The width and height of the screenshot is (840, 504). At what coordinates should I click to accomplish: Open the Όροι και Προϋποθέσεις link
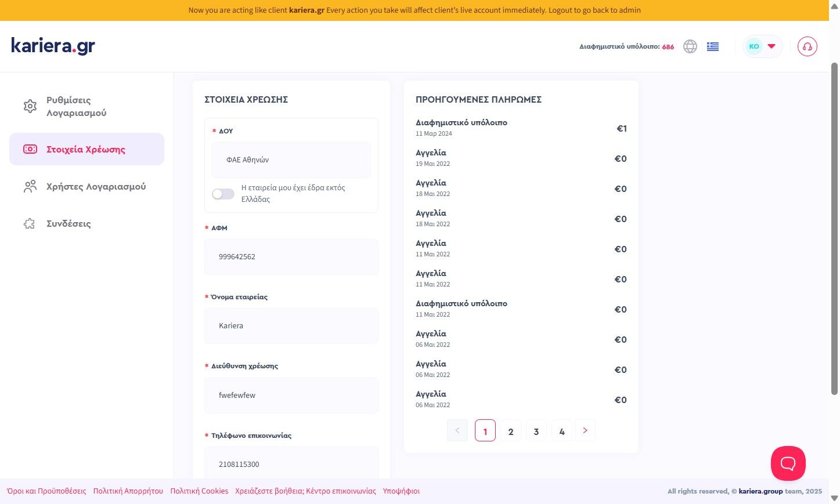pos(46,491)
